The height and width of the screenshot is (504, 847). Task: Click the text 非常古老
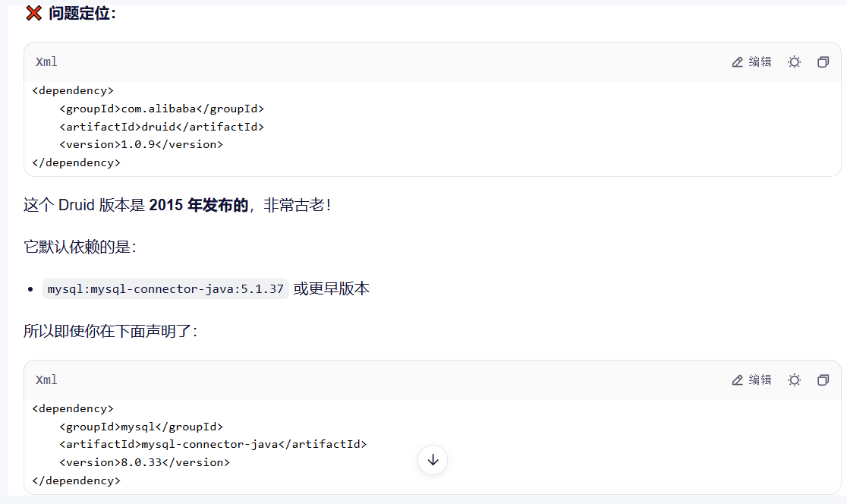[297, 205]
